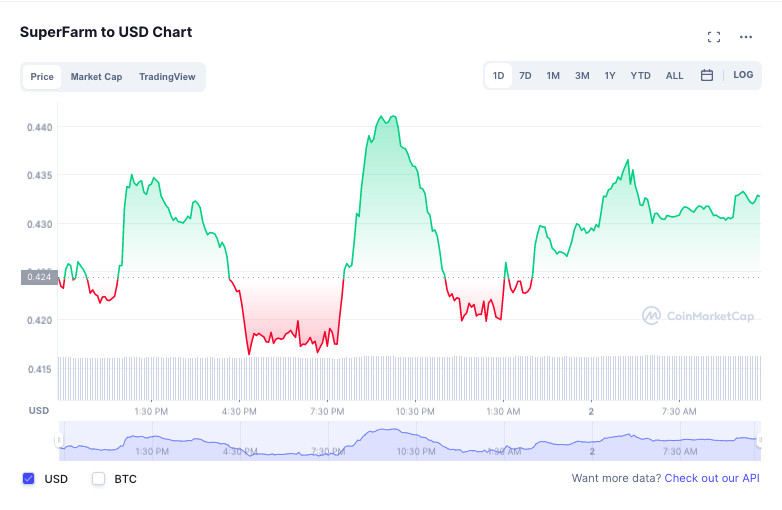Screen dimensions: 782x510
Task: Open the Check out our API link
Action: 712,478
